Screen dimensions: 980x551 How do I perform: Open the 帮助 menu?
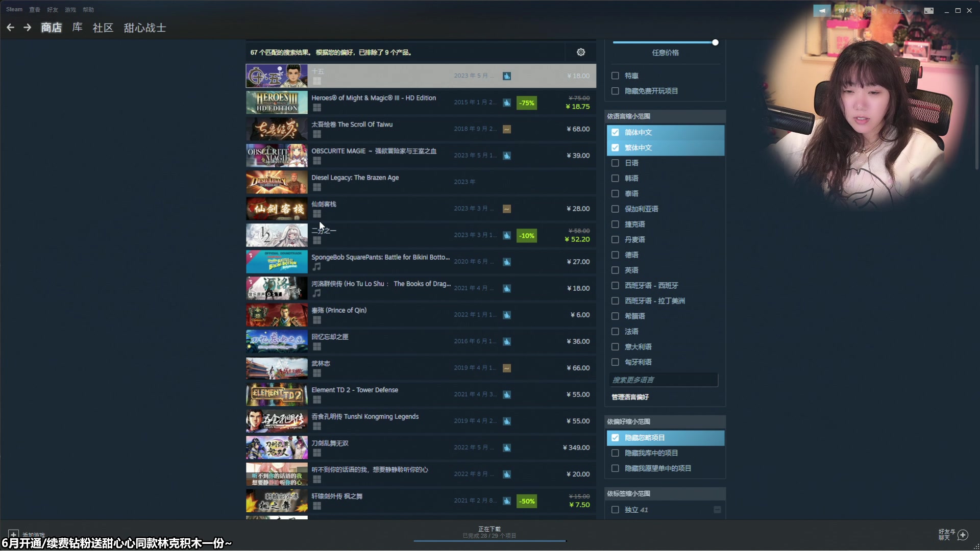[88, 10]
